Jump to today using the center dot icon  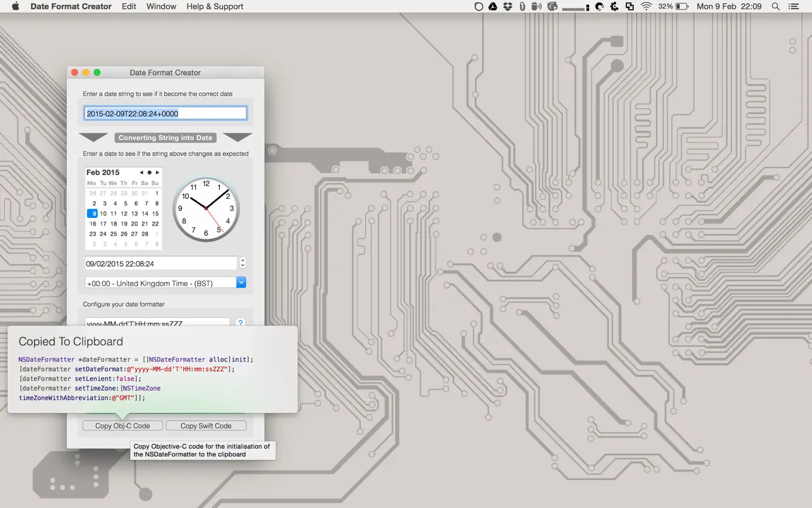click(149, 172)
